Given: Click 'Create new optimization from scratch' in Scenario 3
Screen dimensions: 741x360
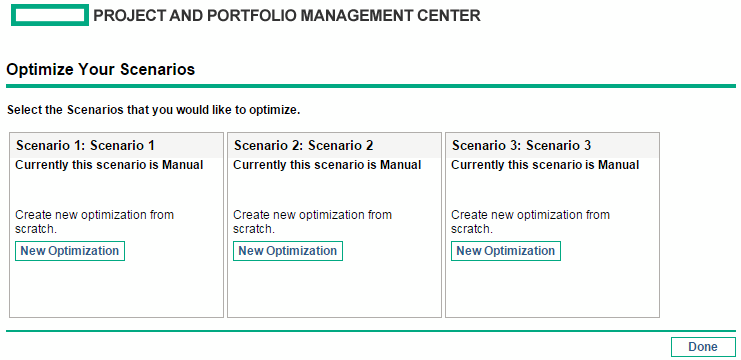Looking at the screenshot, I should point(530,222).
